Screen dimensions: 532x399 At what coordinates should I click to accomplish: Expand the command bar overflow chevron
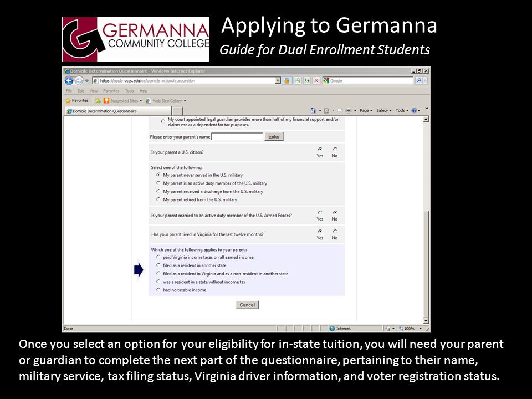427,109
